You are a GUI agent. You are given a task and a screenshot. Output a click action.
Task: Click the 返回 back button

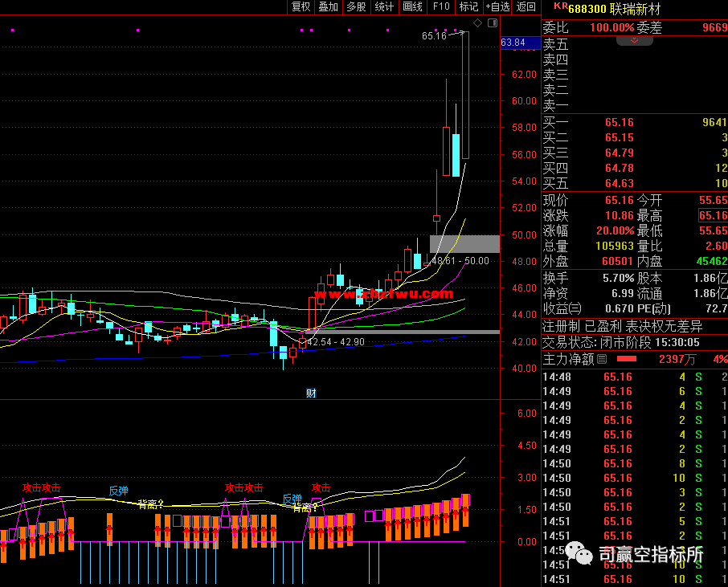[526, 7]
